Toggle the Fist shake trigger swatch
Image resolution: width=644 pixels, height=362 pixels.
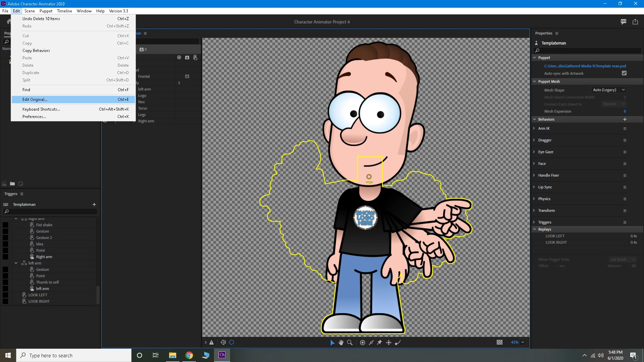tap(5, 225)
